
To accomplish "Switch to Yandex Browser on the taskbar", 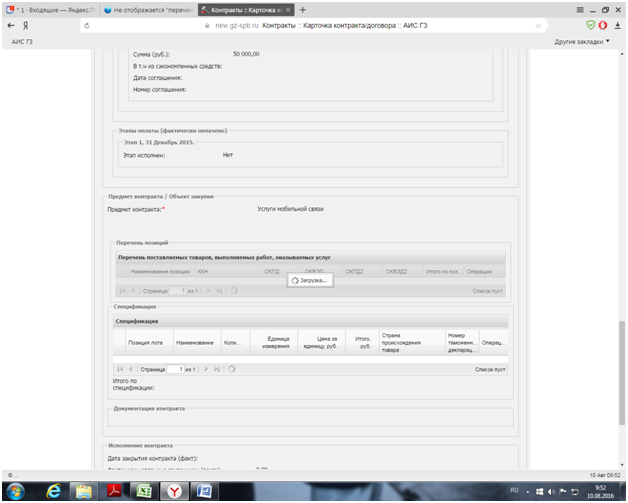I will point(174,491).
